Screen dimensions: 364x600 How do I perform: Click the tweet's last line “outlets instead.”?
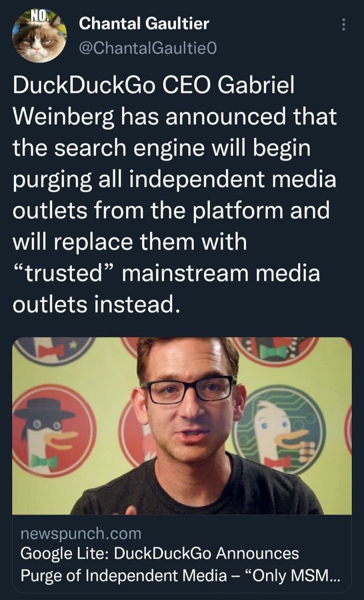[x=96, y=305]
